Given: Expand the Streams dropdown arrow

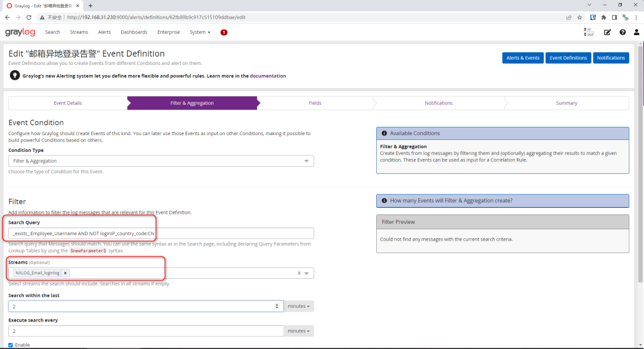Looking at the screenshot, I should 306,273.
